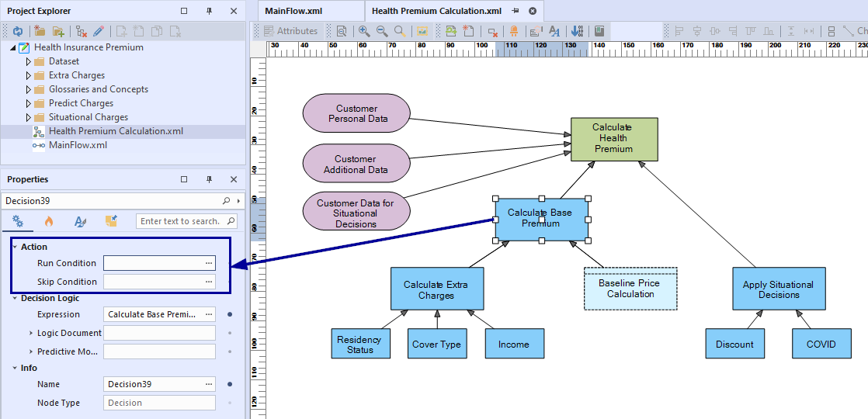Click the zoom out magnifier icon
The image size is (868, 419).
coord(382,31)
